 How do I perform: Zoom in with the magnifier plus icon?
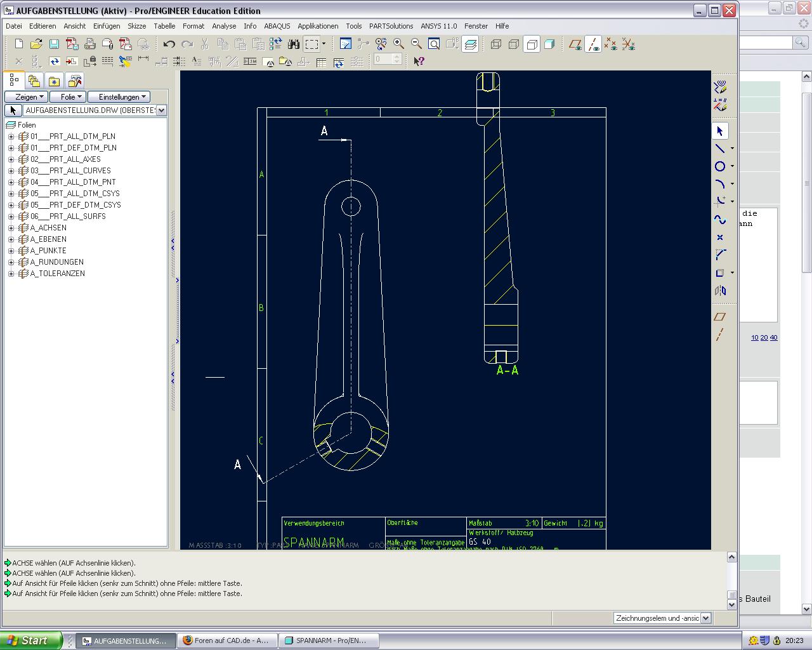pos(398,44)
